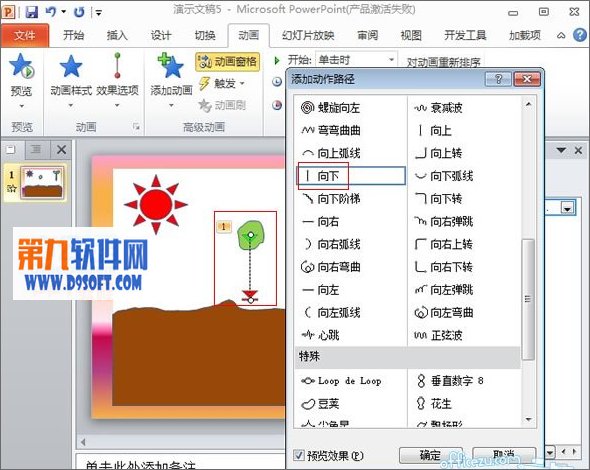Close the 添加动作路径 dialog

tap(527, 79)
